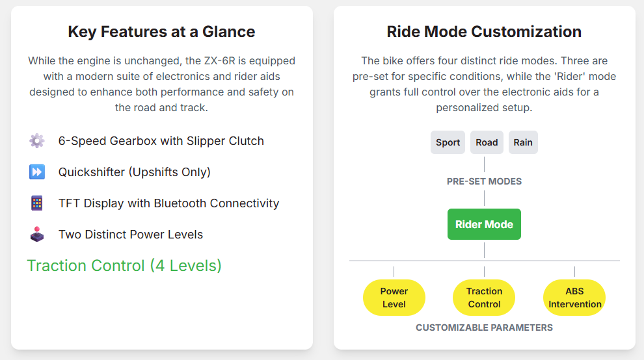The height and width of the screenshot is (360, 644).
Task: Click the 6-Speed Gearbox with Slipper Clutch text
Action: coord(161,141)
